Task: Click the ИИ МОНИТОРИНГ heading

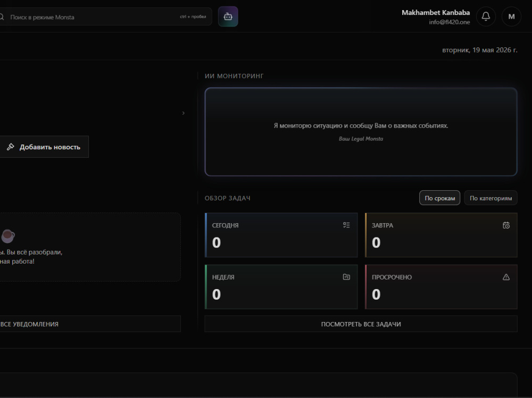Action: pos(234,76)
